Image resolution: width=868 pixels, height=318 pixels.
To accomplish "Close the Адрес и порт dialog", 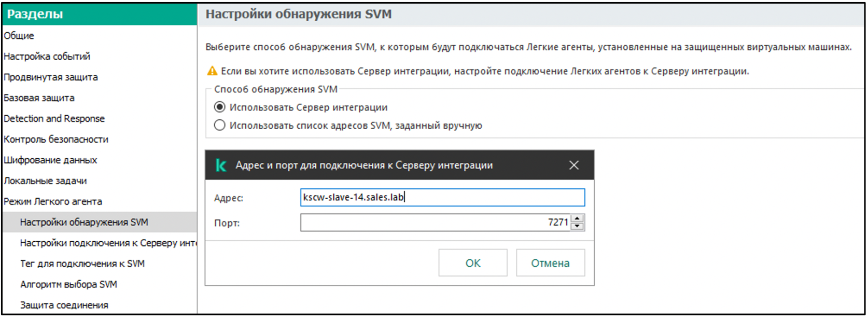I will pos(574,165).
